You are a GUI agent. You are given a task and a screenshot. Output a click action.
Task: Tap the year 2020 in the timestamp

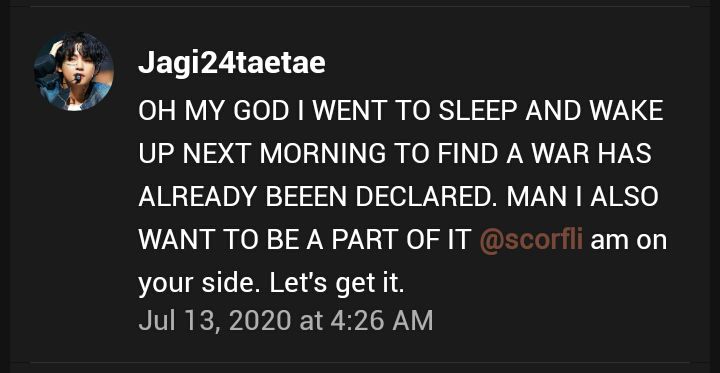(x=260, y=321)
